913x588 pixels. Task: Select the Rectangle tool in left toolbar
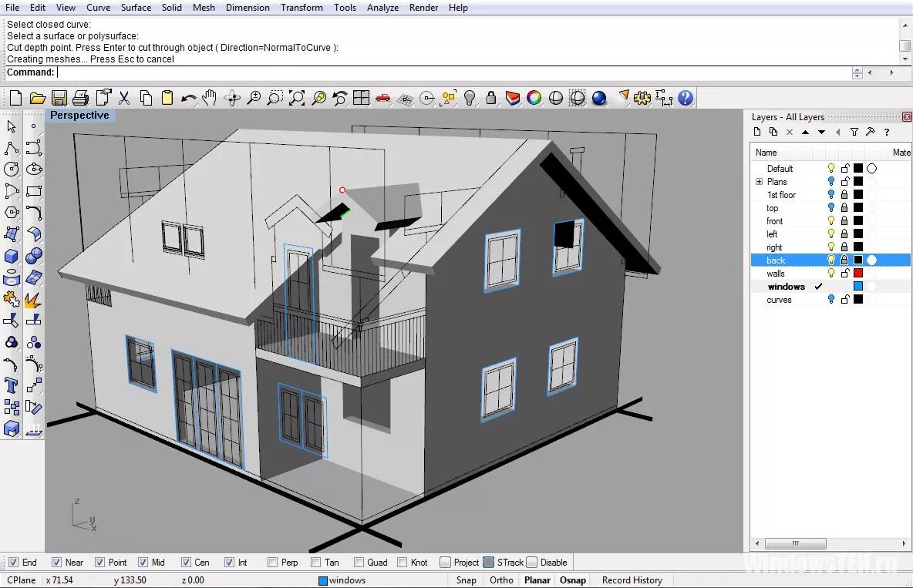pos(34,191)
